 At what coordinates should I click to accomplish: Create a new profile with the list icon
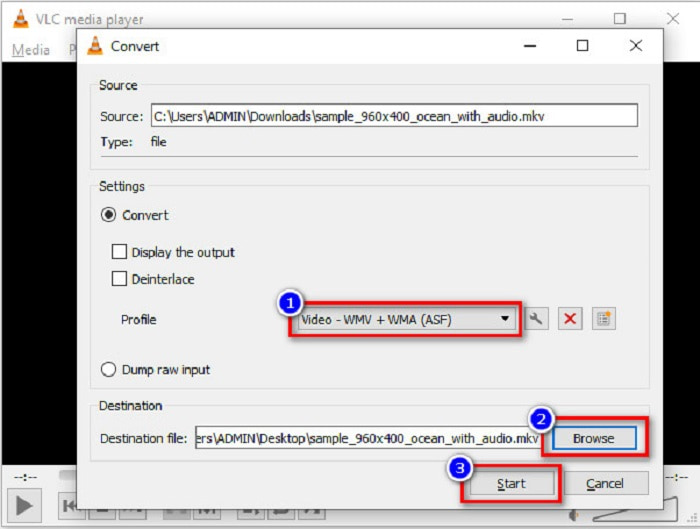pyautogui.click(x=604, y=319)
